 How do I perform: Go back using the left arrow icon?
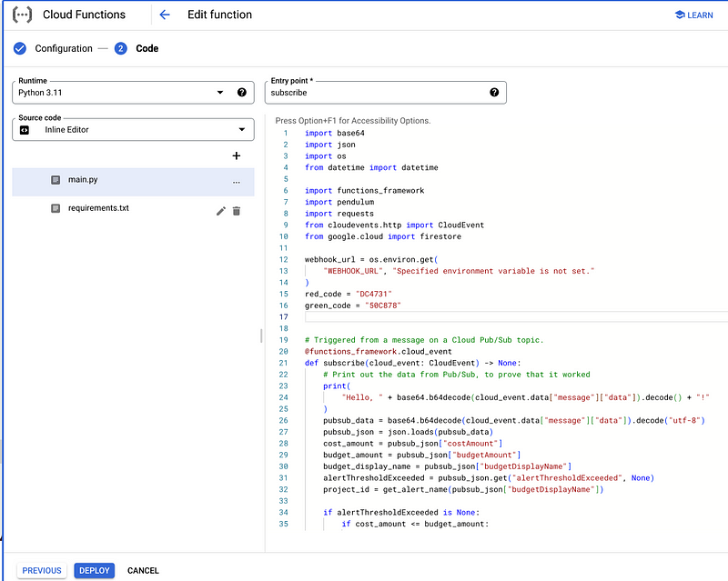(165, 15)
